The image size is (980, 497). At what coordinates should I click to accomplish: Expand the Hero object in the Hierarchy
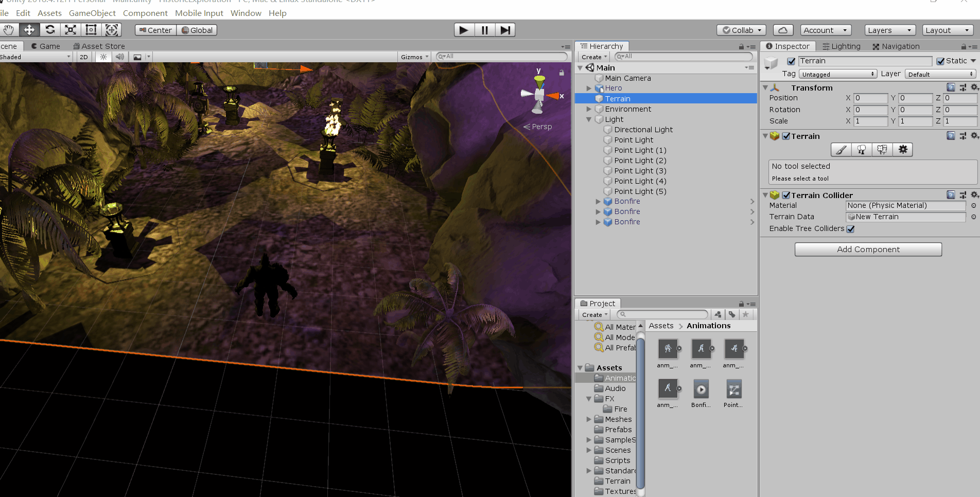pyautogui.click(x=589, y=88)
